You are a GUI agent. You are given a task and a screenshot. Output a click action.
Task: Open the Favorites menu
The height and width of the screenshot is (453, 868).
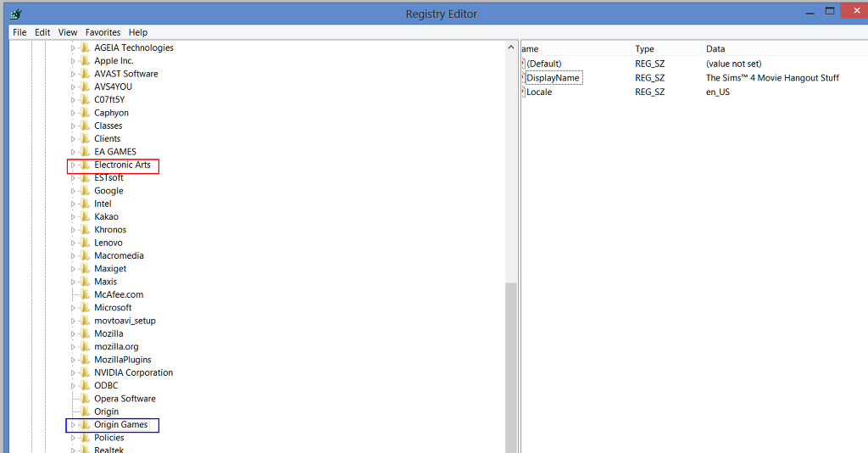click(x=103, y=32)
